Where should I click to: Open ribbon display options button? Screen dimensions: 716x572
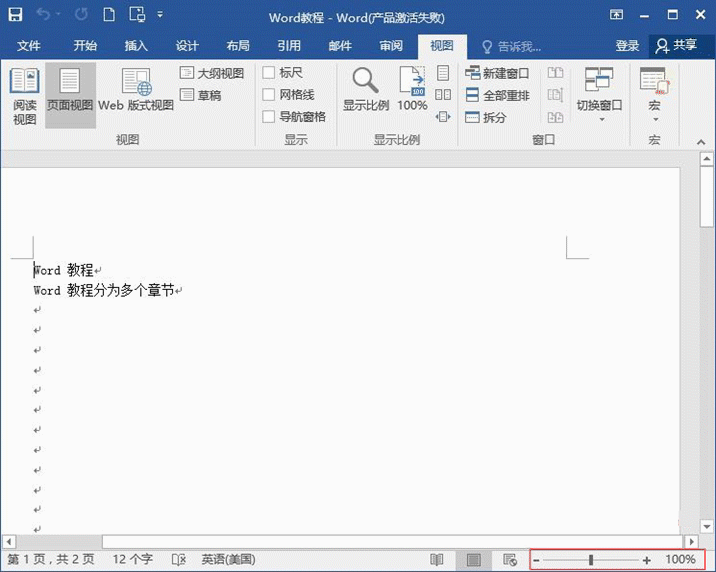coord(616,15)
